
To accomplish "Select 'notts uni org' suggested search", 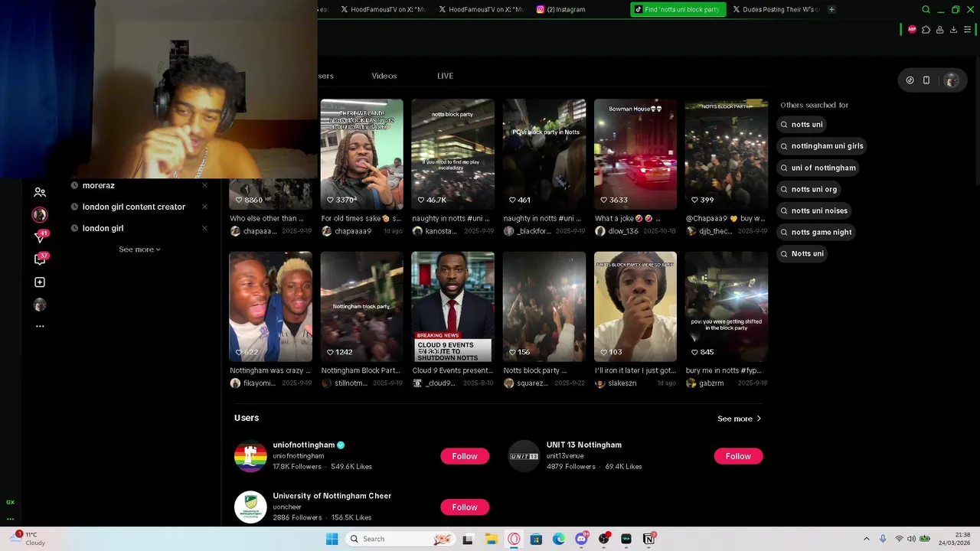I will tap(808, 189).
